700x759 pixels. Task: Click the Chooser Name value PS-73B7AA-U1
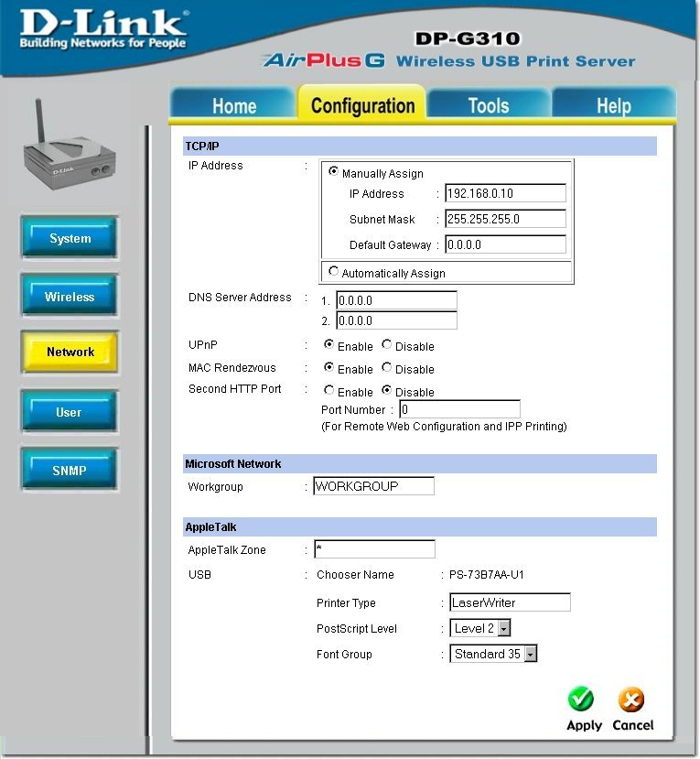(486, 575)
